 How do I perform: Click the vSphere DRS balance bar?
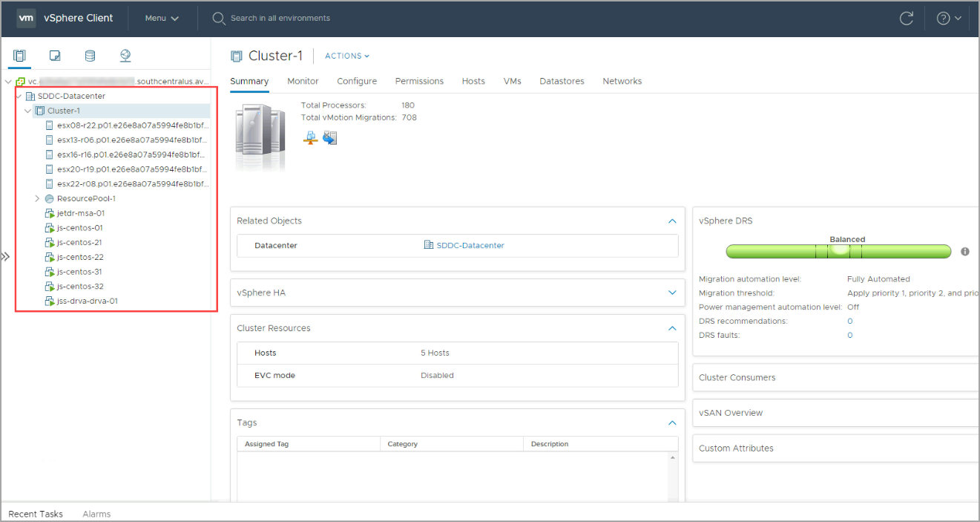click(x=838, y=252)
